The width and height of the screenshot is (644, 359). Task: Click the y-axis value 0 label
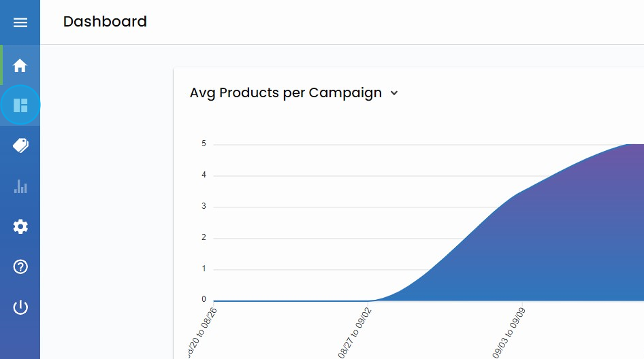[204, 300]
